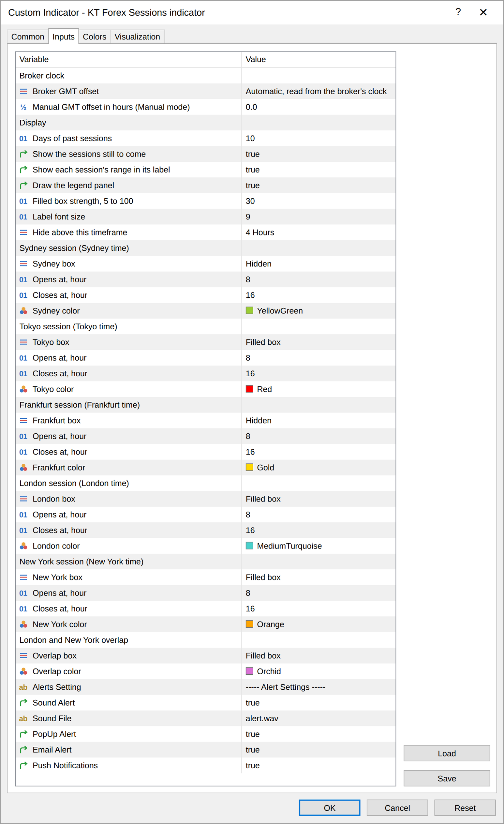Click the ab icon beside Sound File

click(23, 718)
